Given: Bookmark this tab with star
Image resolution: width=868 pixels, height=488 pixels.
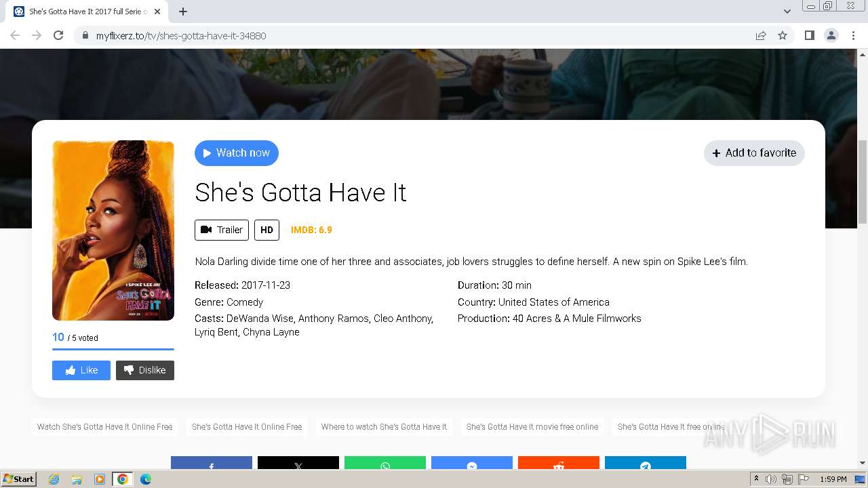Looking at the screenshot, I should pos(783,35).
